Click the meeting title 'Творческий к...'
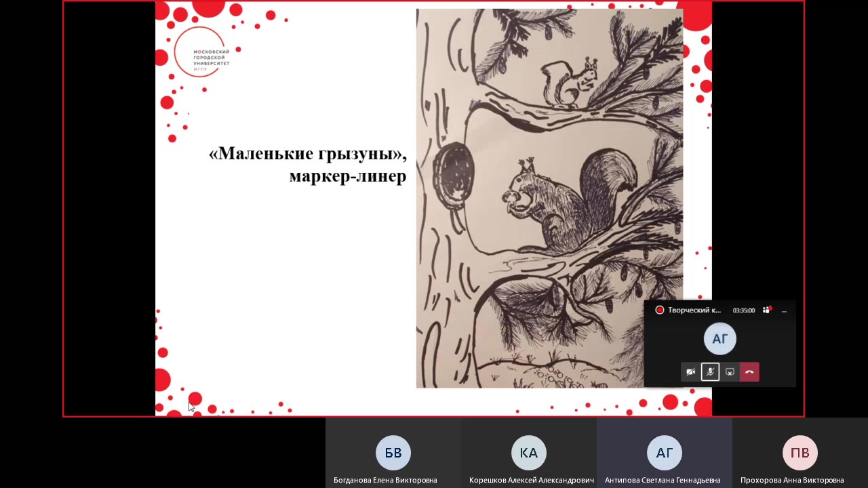868x488 pixels. [694, 310]
